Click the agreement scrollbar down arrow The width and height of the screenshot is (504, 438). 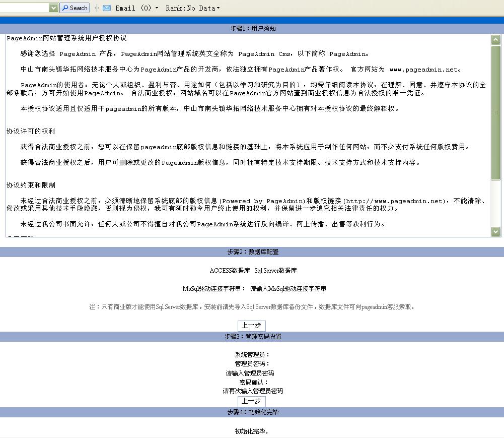point(496,231)
